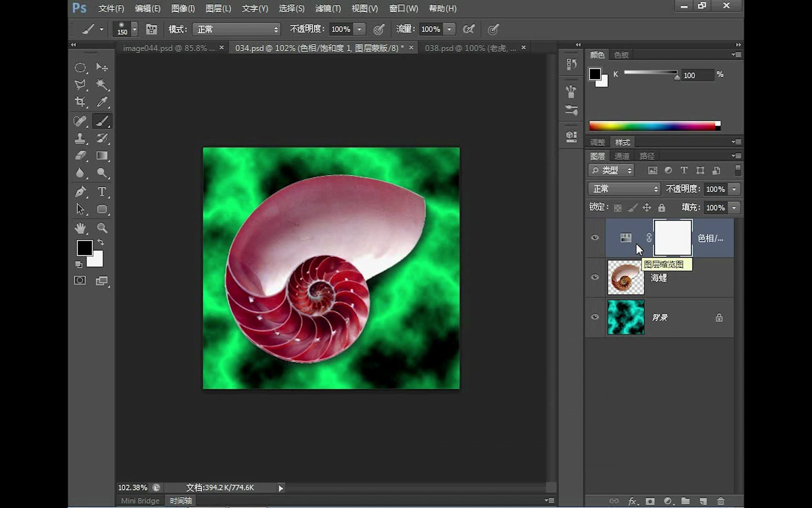This screenshot has width=812, height=508.
Task: Open the 图像(I) menu
Action: 183,8
